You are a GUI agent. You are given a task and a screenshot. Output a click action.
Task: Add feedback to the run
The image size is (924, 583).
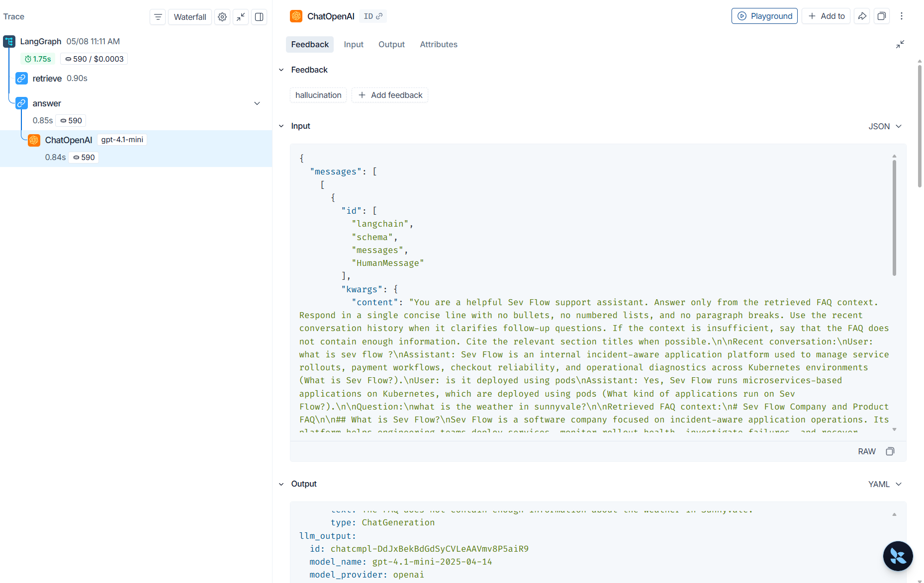coord(390,95)
